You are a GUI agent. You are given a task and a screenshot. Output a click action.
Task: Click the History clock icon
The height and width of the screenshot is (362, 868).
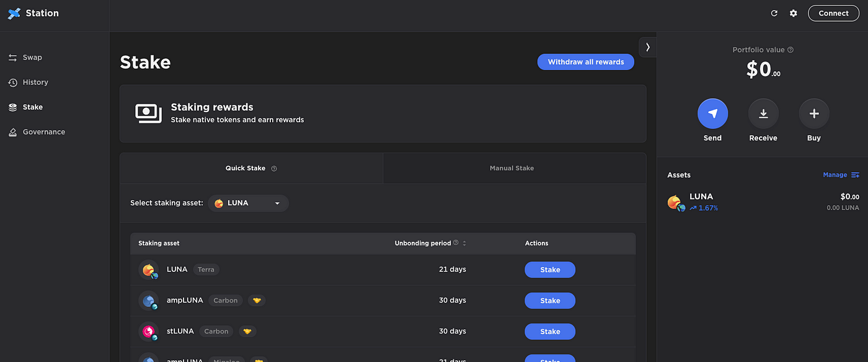coord(12,82)
